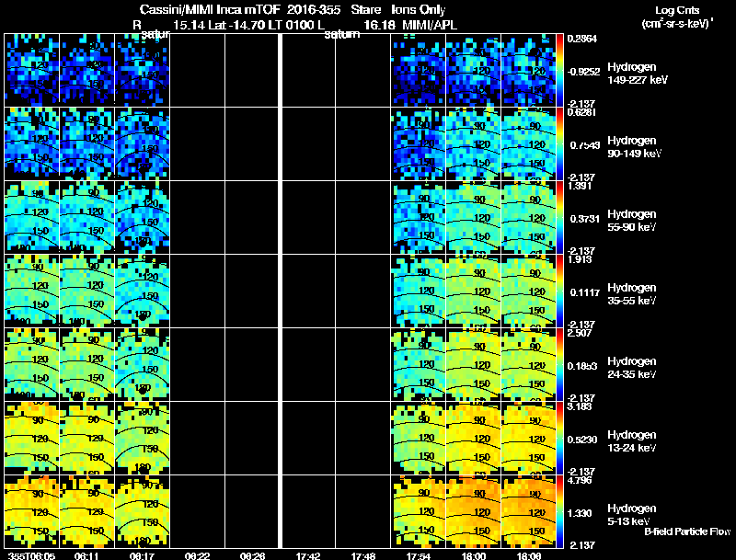Select the 06:11 time label

click(86, 555)
